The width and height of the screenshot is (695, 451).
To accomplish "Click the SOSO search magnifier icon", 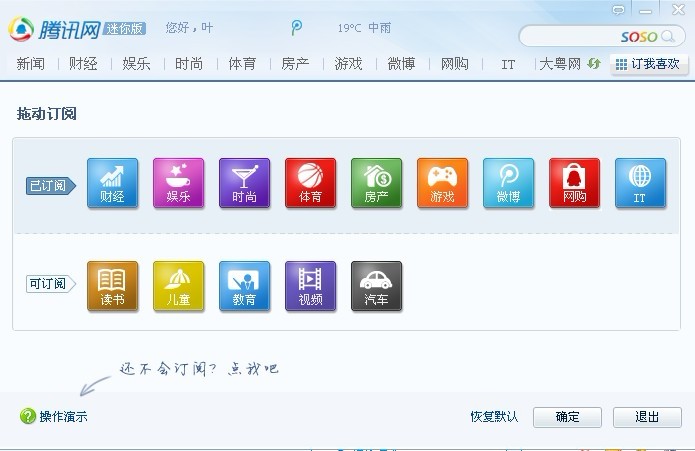I will coord(668,36).
